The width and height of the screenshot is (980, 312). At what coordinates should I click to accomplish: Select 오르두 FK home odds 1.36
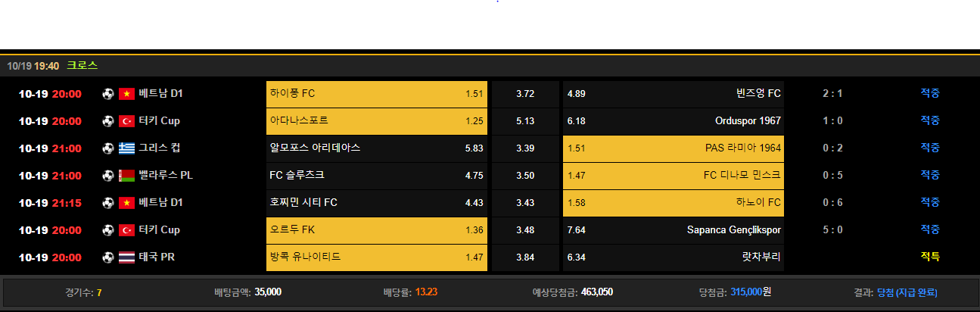click(x=376, y=230)
